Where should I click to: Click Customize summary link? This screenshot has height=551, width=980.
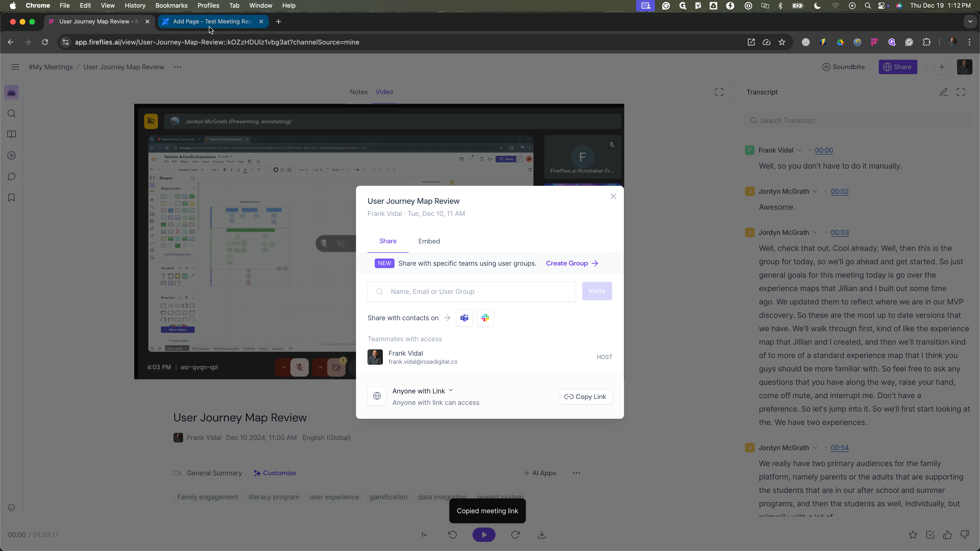[x=275, y=473]
